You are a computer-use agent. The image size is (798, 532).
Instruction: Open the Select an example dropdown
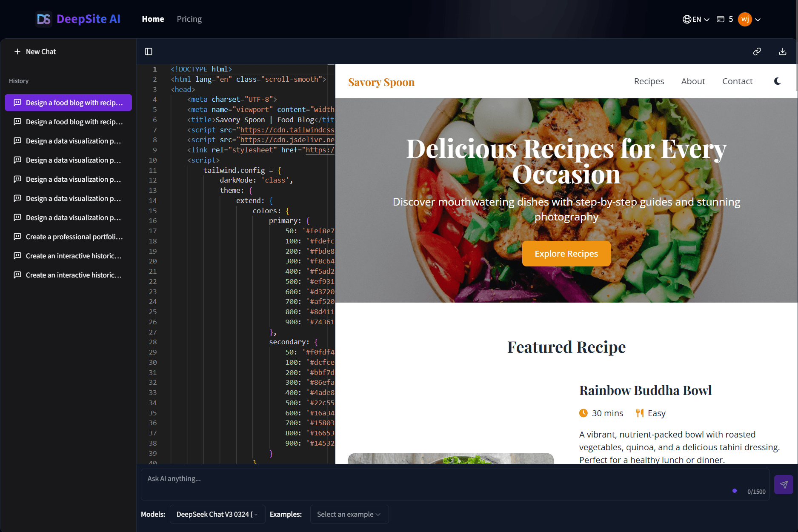(x=349, y=514)
